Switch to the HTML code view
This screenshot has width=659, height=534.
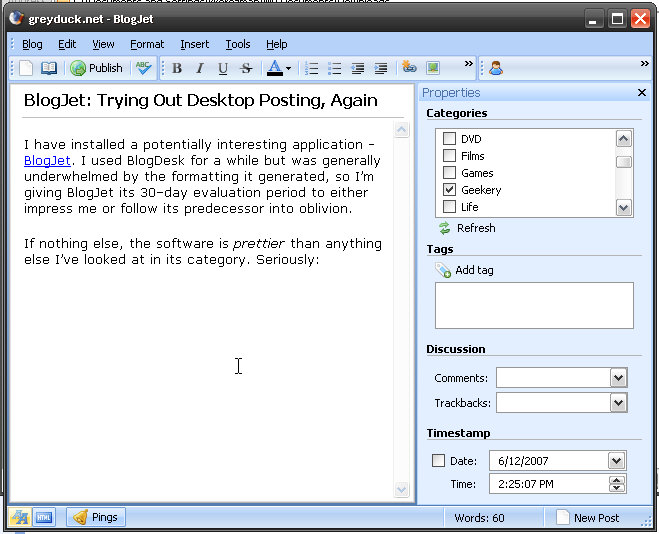(44, 517)
